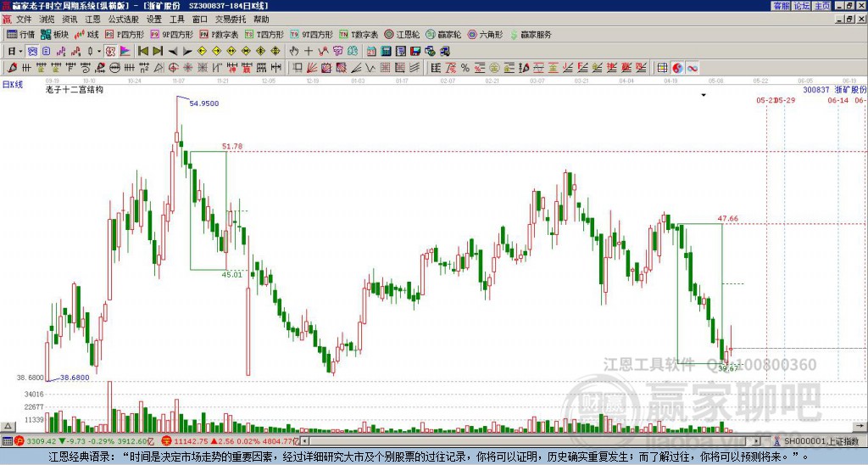Select the hand pan tool
Image resolution: width=868 pixels, height=465 pixels.
[x=294, y=52]
